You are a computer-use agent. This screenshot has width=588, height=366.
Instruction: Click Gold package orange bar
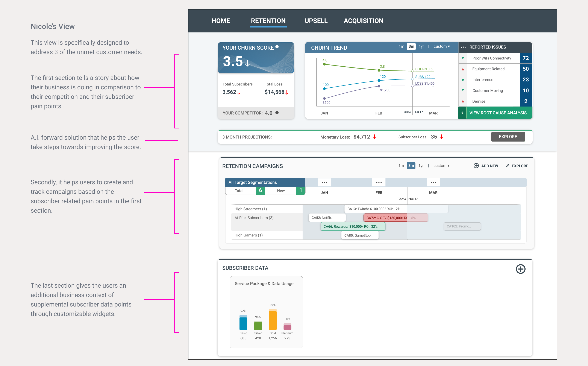point(273,319)
